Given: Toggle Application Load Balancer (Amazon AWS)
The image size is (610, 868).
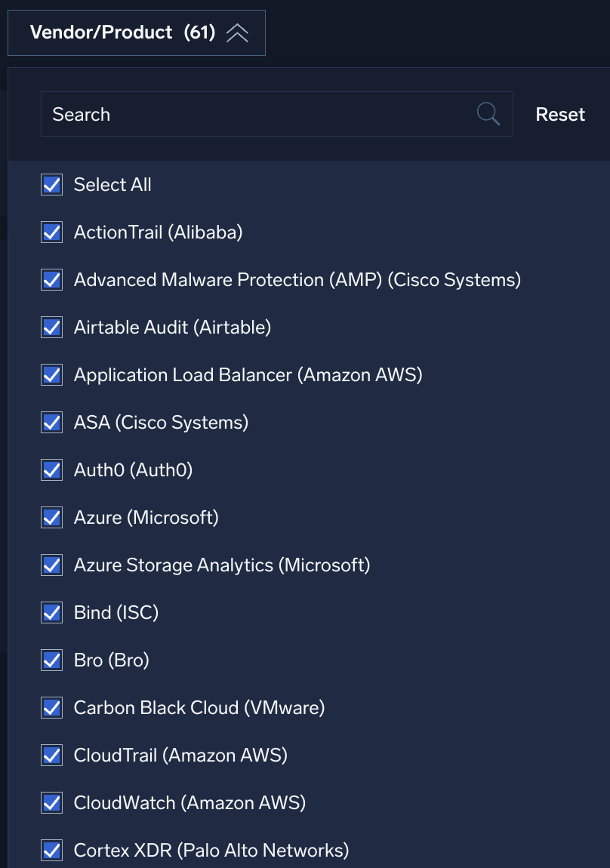Looking at the screenshot, I should 51,374.
